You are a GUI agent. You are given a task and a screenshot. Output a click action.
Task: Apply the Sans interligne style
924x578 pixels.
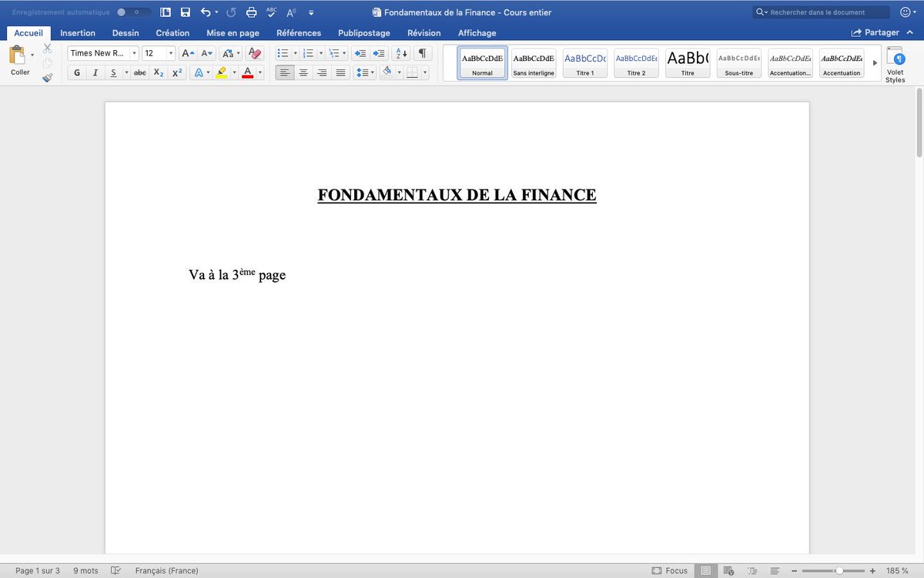point(534,62)
